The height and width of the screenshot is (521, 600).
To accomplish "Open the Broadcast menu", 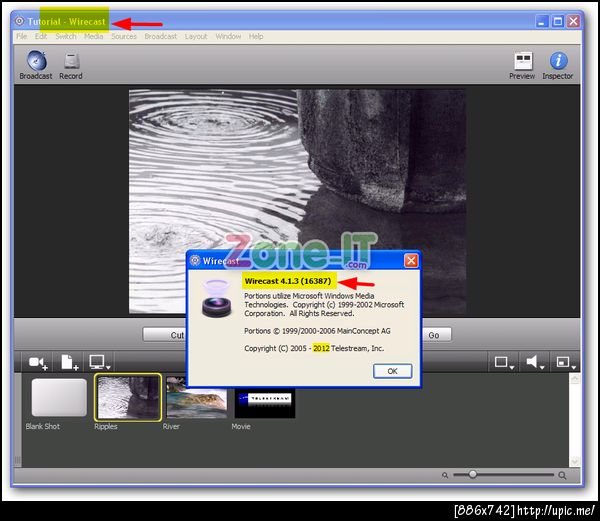I will coord(161,36).
